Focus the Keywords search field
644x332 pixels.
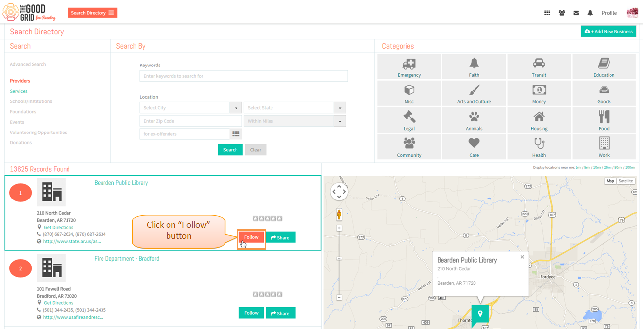(x=244, y=76)
